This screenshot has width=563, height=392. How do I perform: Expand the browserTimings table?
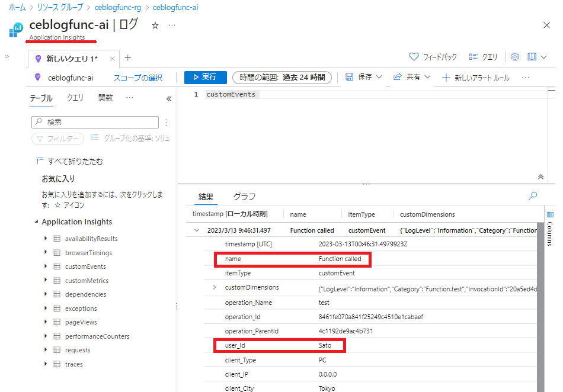tap(46, 252)
